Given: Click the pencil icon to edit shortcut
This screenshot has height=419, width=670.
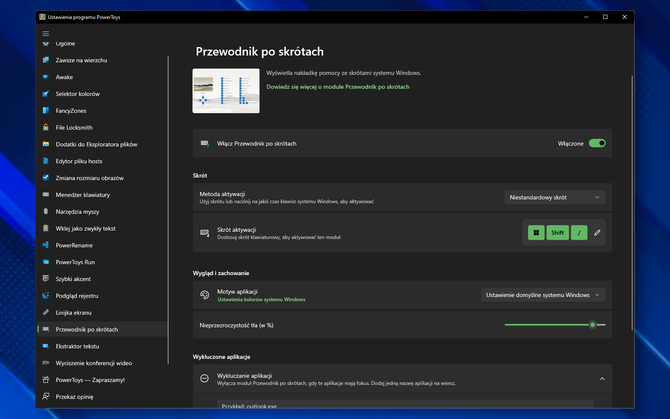Looking at the screenshot, I should pyautogui.click(x=597, y=233).
